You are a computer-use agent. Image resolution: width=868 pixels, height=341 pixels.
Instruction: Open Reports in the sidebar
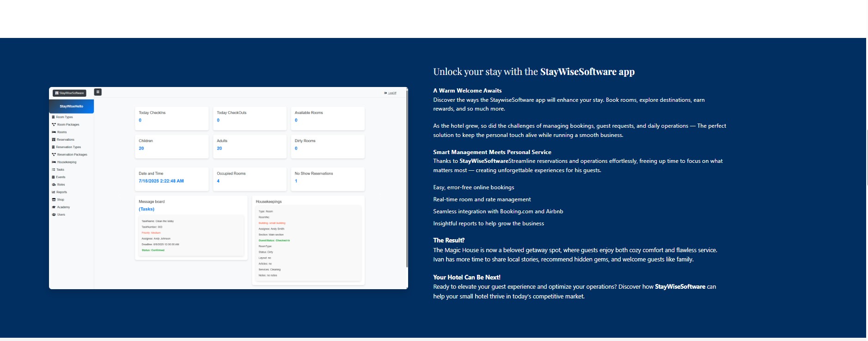point(59,192)
